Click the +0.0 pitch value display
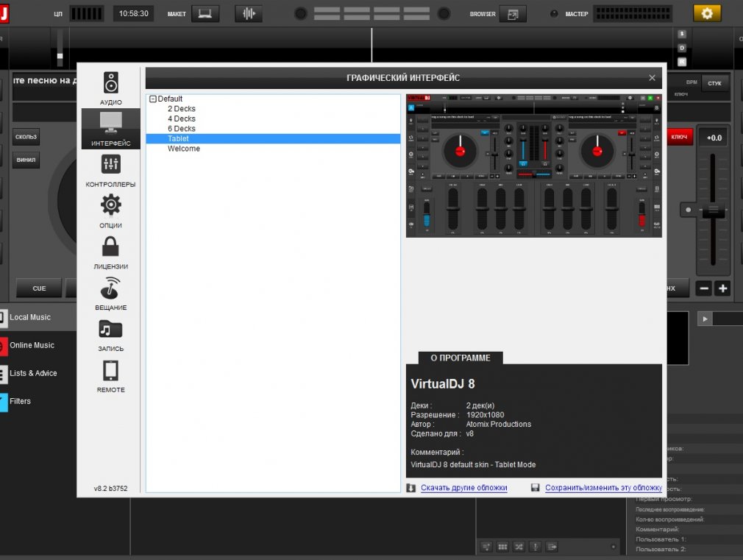Screen dimensions: 743x560 pos(714,138)
